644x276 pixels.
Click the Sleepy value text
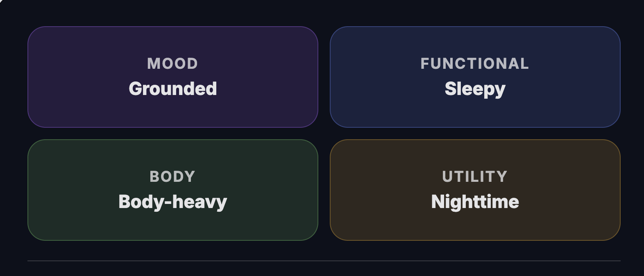[x=475, y=89]
